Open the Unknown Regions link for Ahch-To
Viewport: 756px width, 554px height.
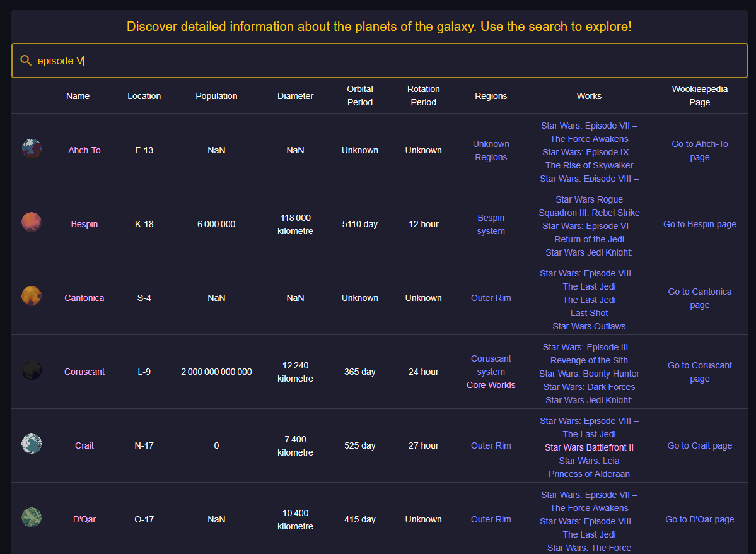coord(491,151)
